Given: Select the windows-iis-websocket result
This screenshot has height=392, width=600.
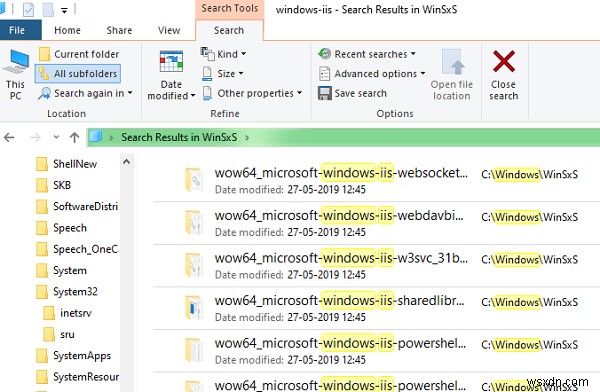Looking at the screenshot, I should [x=377, y=180].
